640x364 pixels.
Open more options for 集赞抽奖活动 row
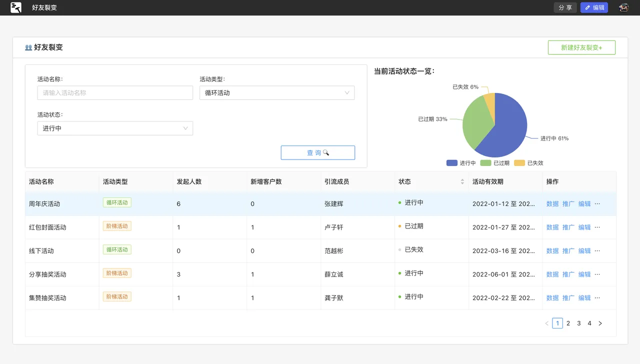pyautogui.click(x=597, y=297)
